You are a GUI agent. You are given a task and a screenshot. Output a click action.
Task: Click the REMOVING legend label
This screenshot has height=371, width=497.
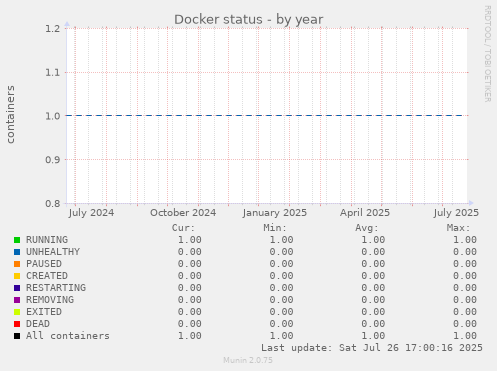pyautogui.click(x=50, y=300)
